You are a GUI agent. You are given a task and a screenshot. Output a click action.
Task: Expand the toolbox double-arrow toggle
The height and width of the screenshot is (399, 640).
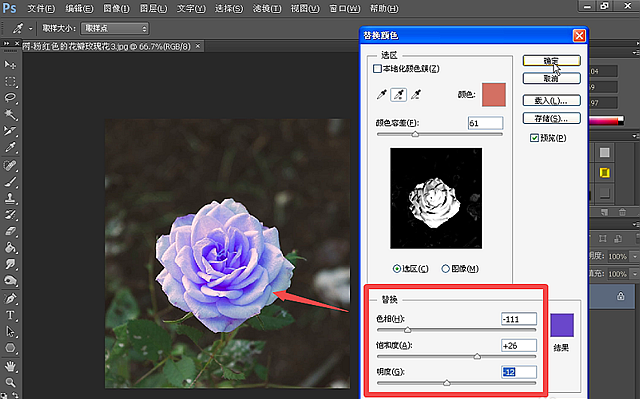(x=7, y=43)
